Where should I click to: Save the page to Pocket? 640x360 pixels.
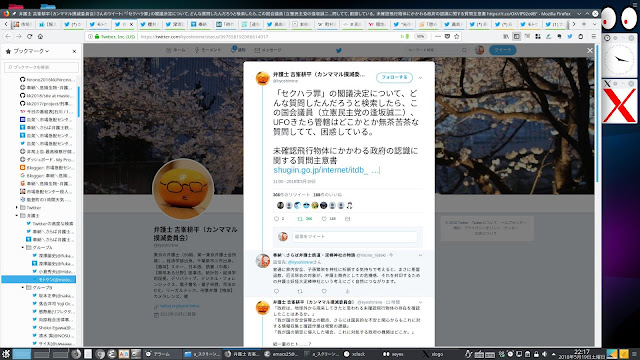(x=447, y=36)
